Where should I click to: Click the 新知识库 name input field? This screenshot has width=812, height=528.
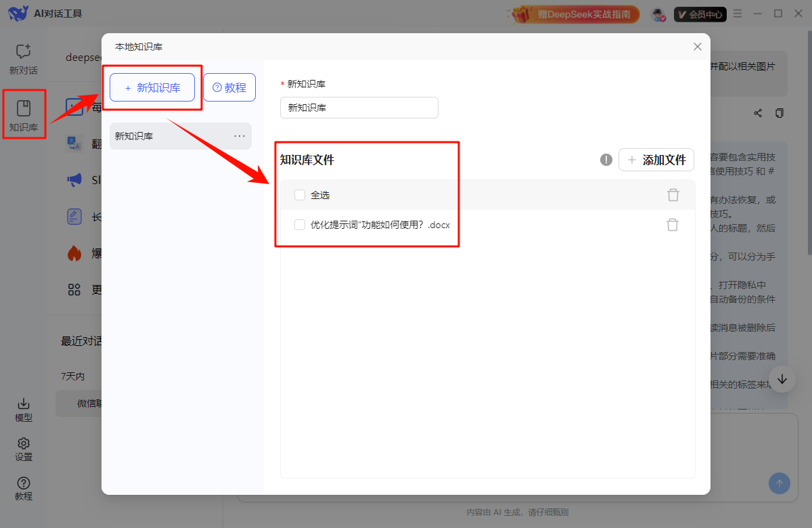coord(359,108)
